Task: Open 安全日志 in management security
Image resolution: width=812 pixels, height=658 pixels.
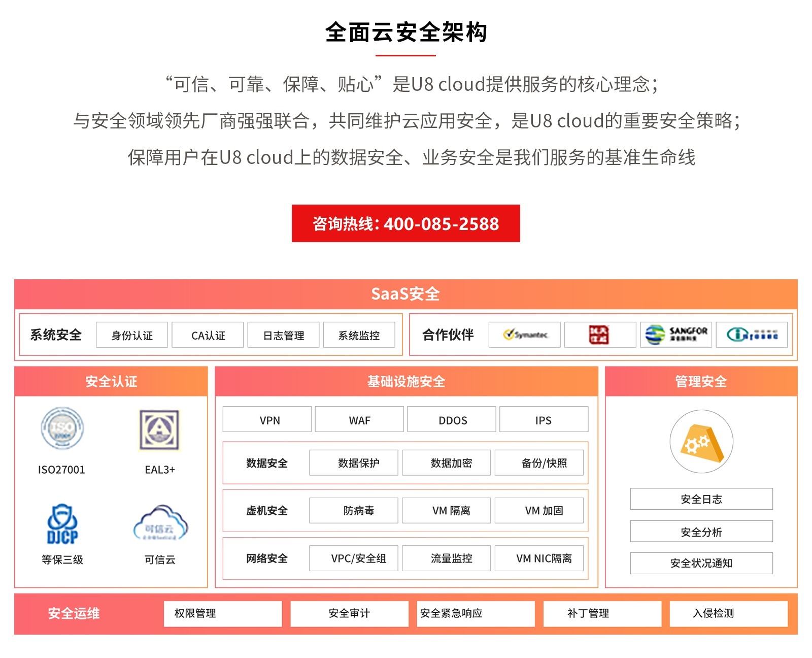Action: pyautogui.click(x=701, y=499)
